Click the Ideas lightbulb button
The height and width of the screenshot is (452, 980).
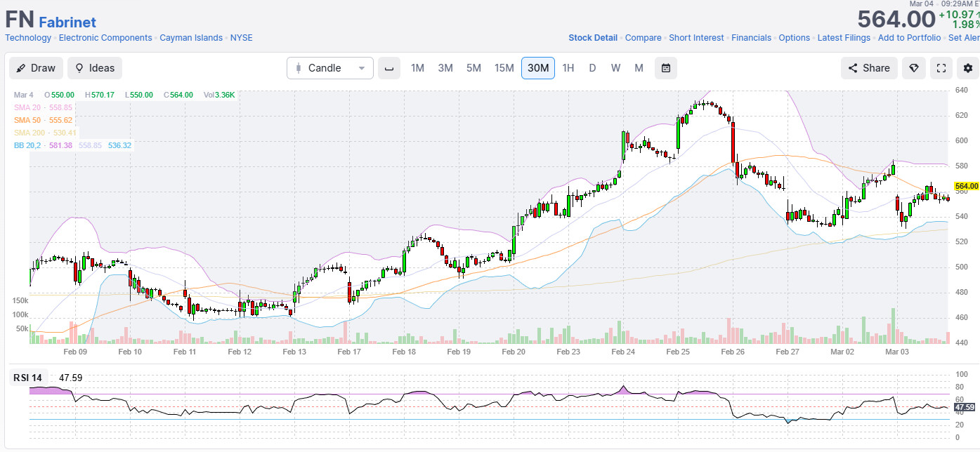pyautogui.click(x=95, y=68)
